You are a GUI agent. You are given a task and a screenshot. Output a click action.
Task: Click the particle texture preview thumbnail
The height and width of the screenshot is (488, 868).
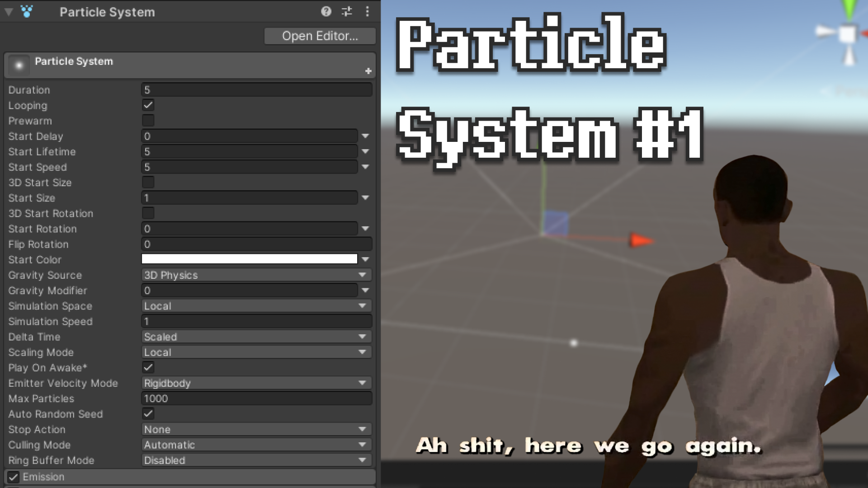click(19, 66)
